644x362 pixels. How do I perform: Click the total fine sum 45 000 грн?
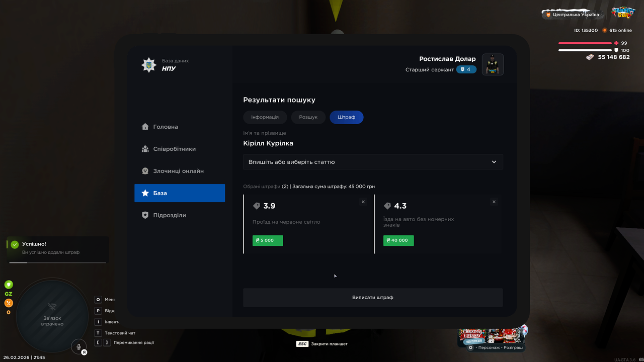pos(334,187)
